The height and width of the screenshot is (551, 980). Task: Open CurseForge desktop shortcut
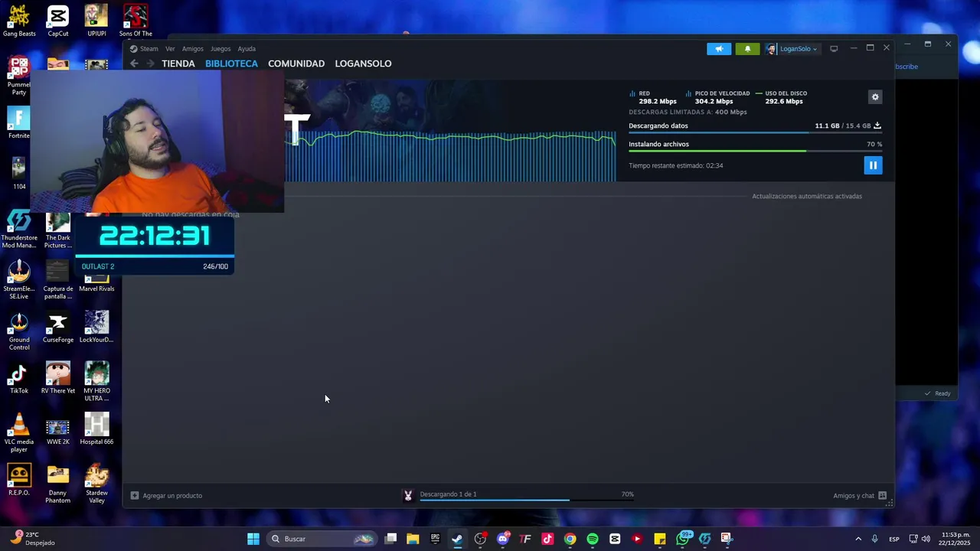pos(58,327)
